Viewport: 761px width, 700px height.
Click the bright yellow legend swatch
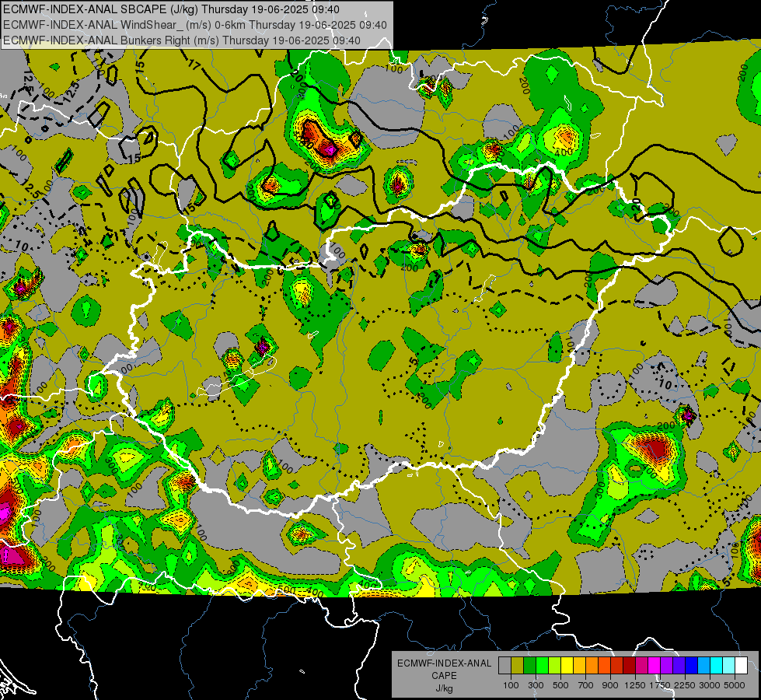(567, 665)
